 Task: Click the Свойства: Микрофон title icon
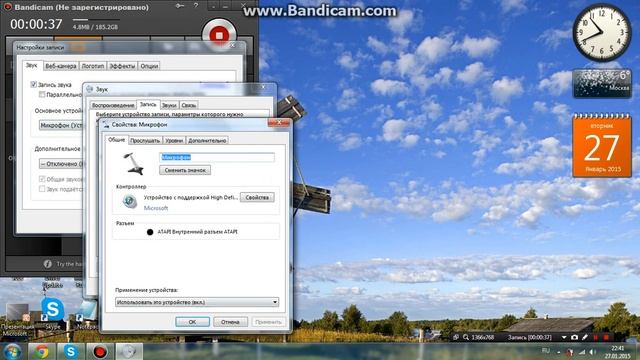pyautogui.click(x=106, y=124)
